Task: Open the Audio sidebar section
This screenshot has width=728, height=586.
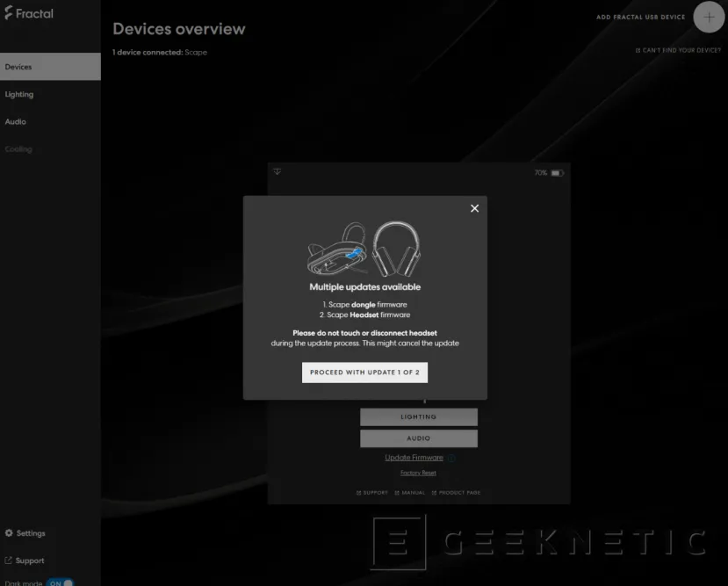Action: click(15, 121)
